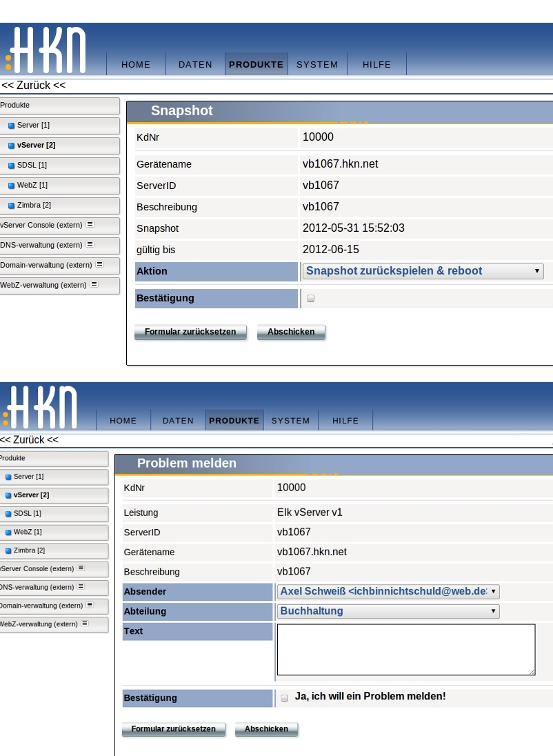Follow the << Zurück << link above Snapshot page

pos(33,86)
